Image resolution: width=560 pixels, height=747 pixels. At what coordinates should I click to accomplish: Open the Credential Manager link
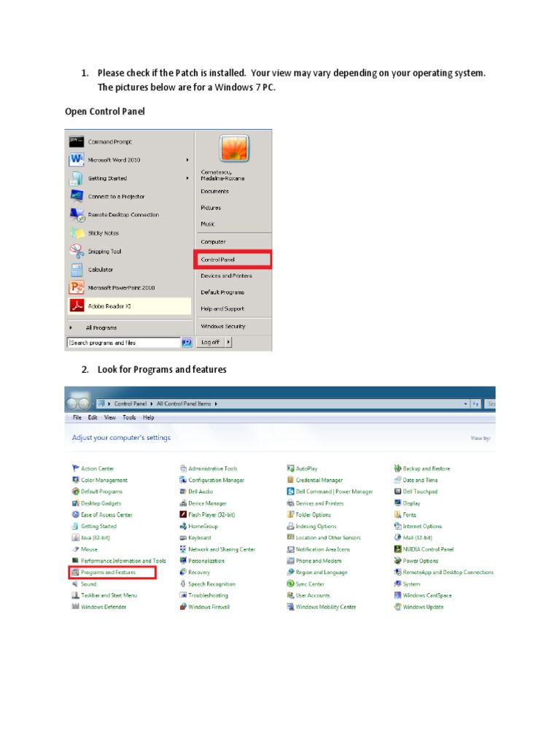(319, 480)
